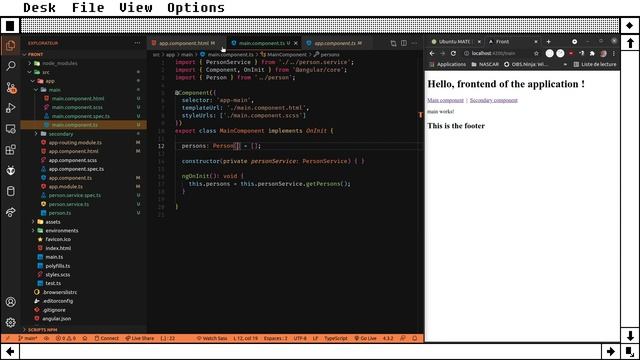The image size is (640, 360).
Task: Bookmark the page with the star icon
Action: click(x=536, y=53)
